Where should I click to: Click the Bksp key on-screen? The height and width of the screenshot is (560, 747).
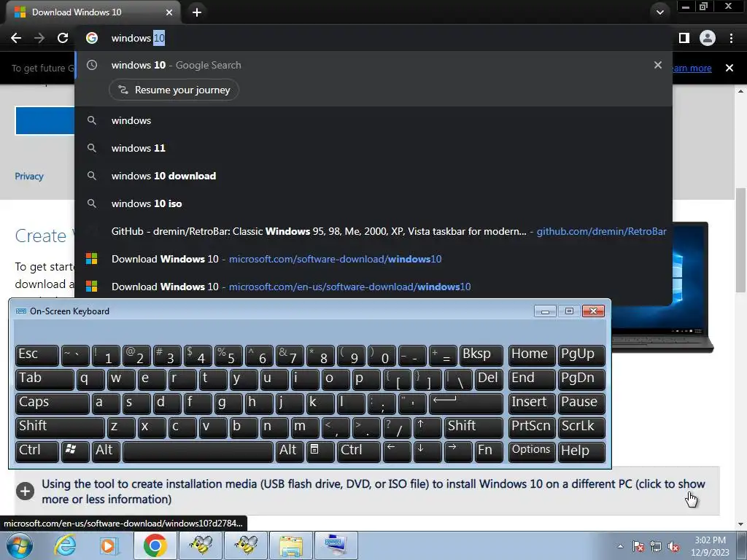481,355
